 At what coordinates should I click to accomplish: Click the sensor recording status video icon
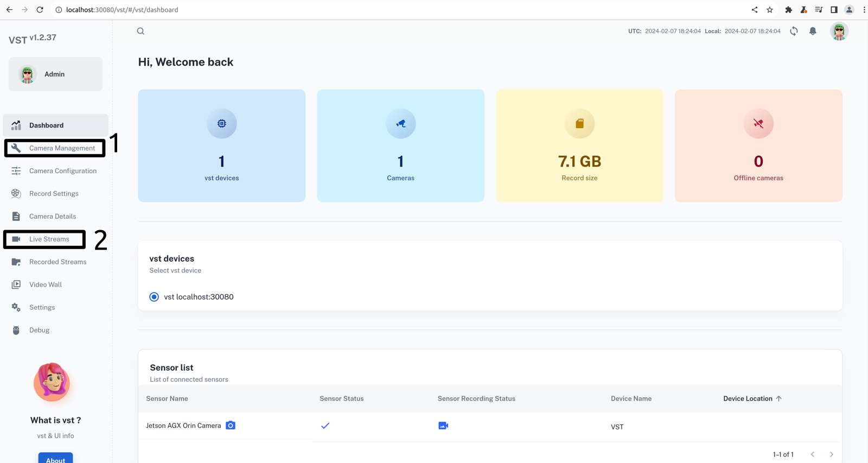point(443,426)
